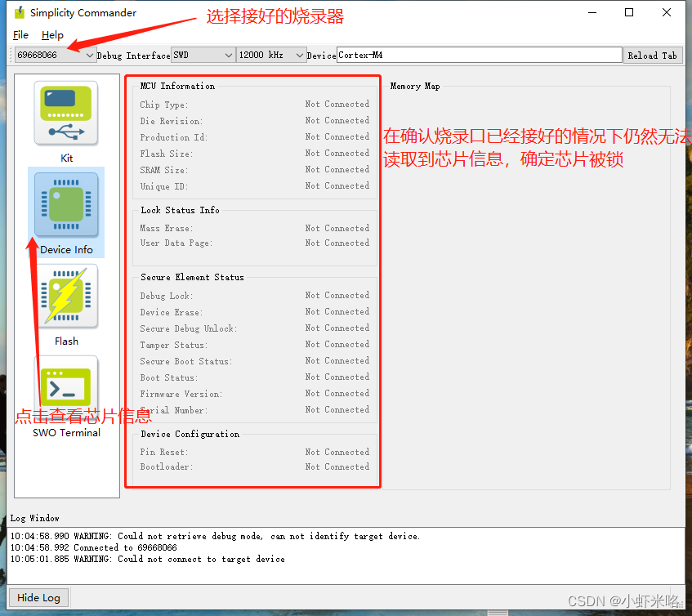The height and width of the screenshot is (616, 692).
Task: Click the Secure Debug Unlock status value
Action: (x=337, y=328)
